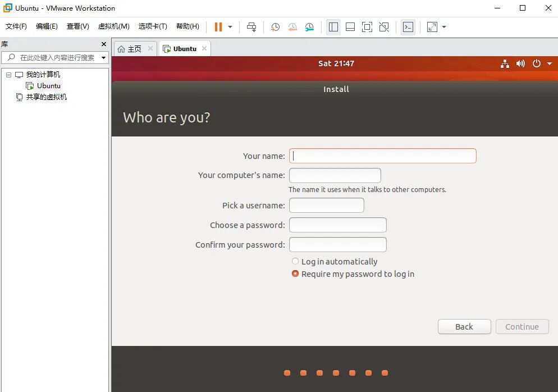The height and width of the screenshot is (392, 558).
Task: Toggle the library sidebar view
Action: 333,27
